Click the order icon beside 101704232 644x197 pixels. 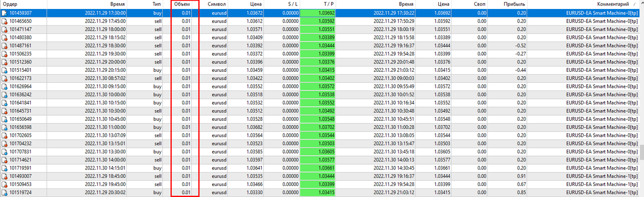(x=4, y=143)
